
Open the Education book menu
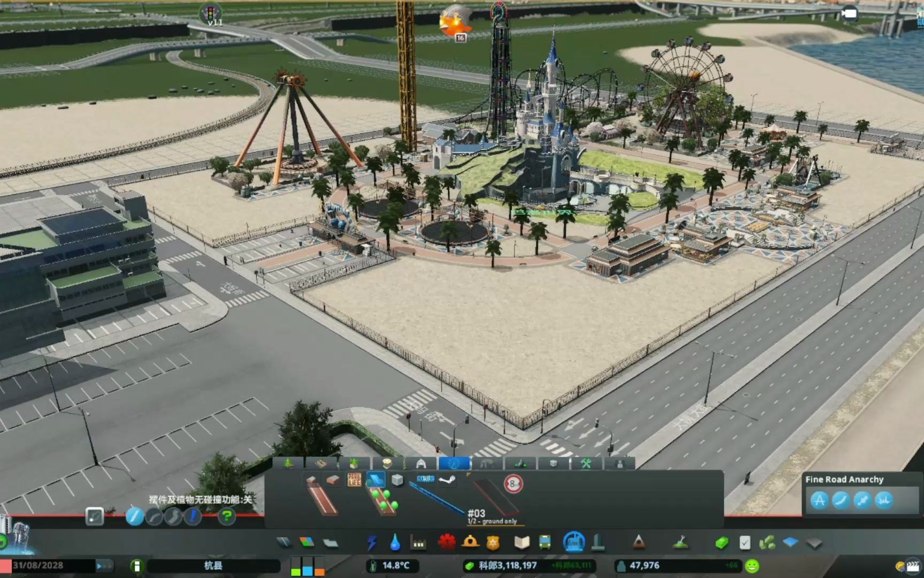[521, 543]
